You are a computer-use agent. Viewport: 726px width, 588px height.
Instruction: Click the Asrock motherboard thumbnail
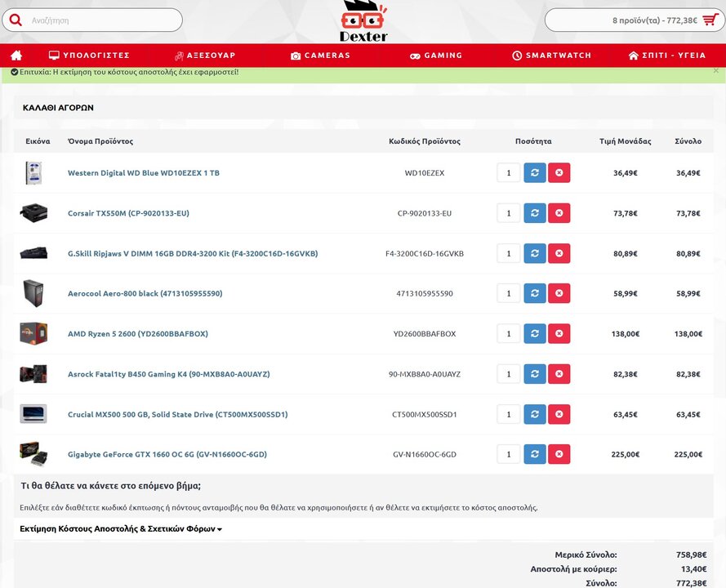pos(33,374)
